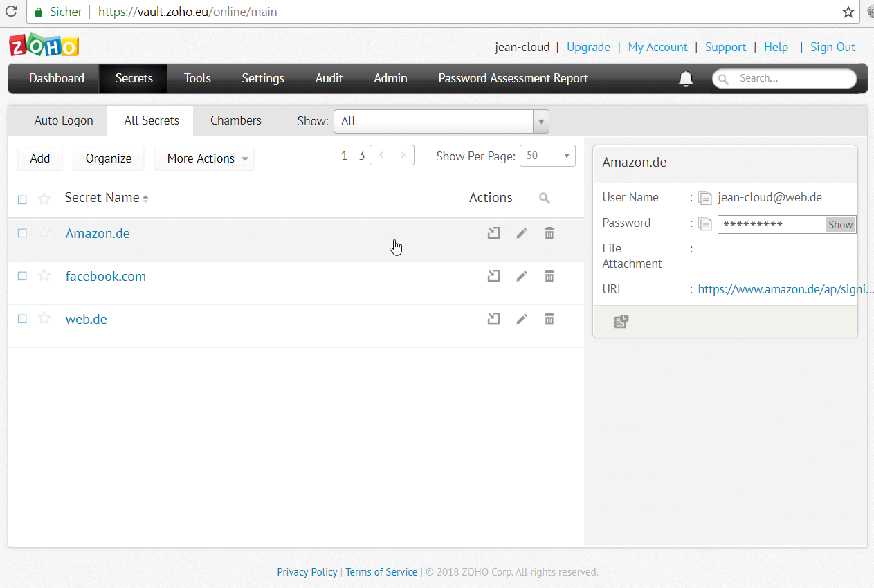Open the web.de secret link

[x=86, y=319]
